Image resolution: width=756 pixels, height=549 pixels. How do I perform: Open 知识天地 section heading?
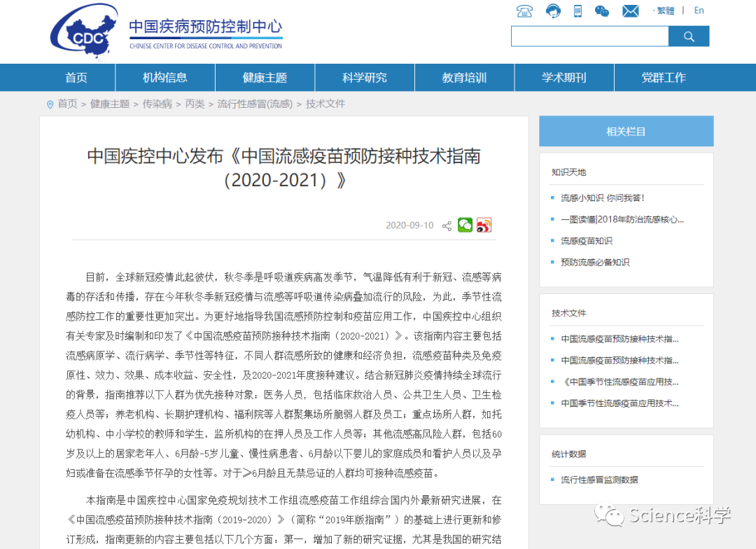point(569,172)
